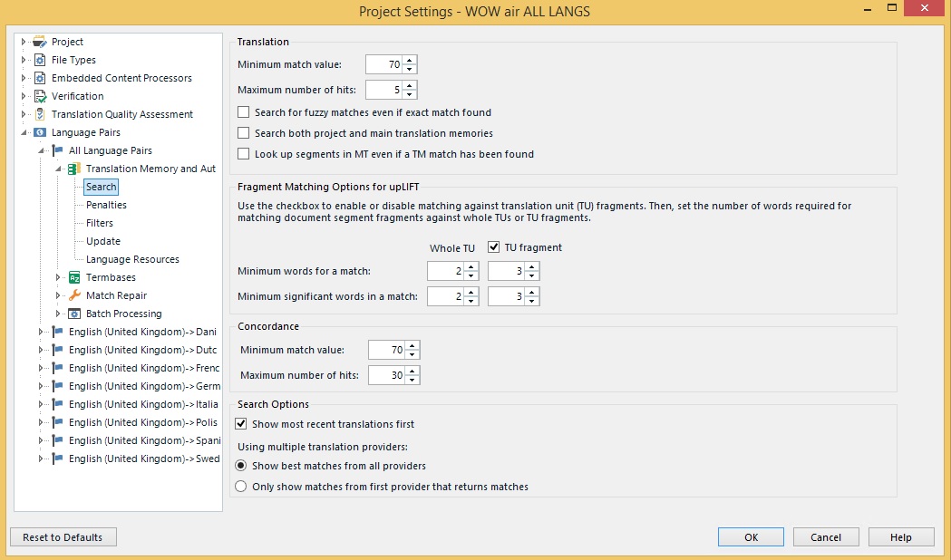Expand Translation Quality Assessment node
951x560 pixels.
click(23, 114)
